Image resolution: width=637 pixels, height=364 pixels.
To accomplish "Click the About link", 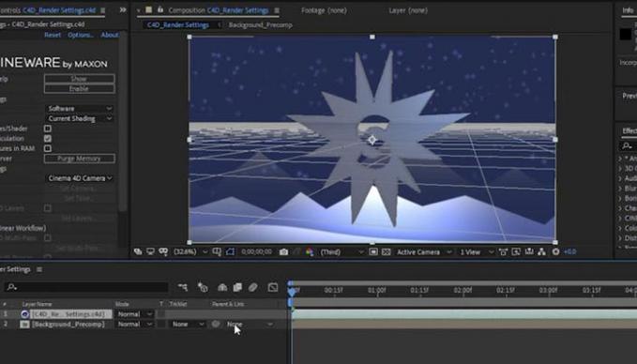I will coord(110,35).
